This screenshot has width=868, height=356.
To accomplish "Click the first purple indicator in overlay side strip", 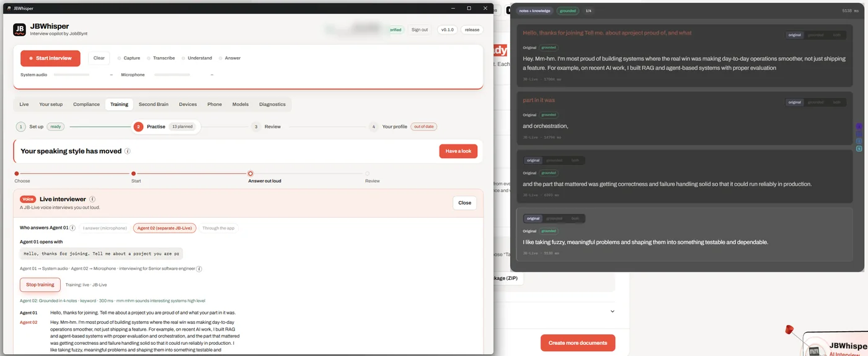I will 859,126.
